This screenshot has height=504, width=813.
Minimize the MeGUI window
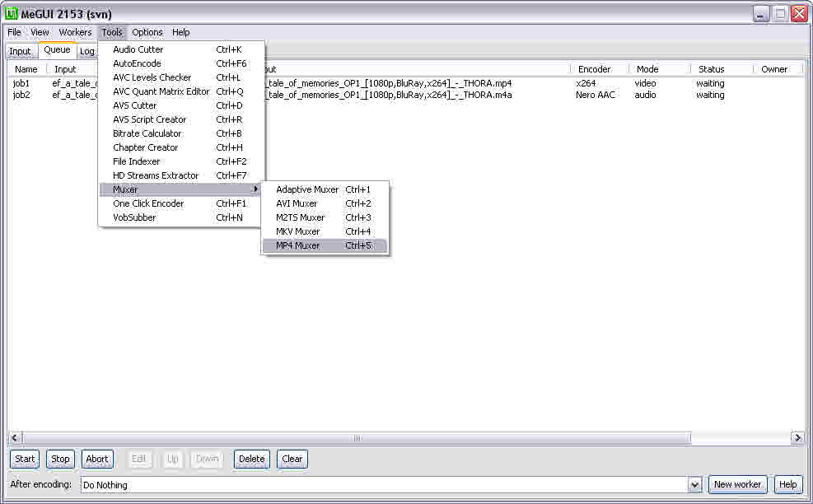point(760,14)
